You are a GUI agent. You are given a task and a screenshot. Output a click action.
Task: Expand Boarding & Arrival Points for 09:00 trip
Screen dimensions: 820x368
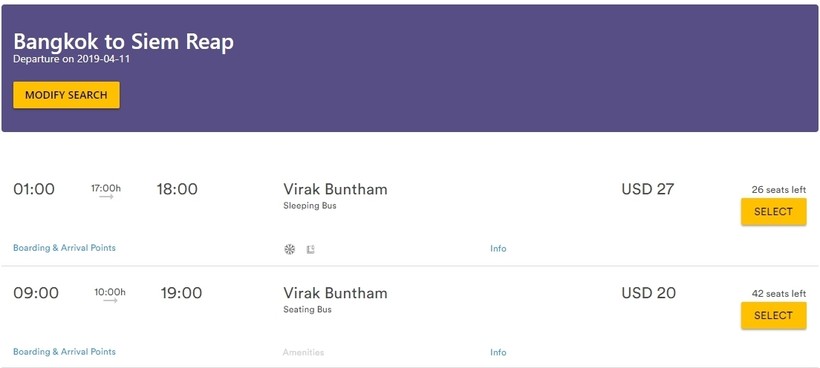[64, 352]
